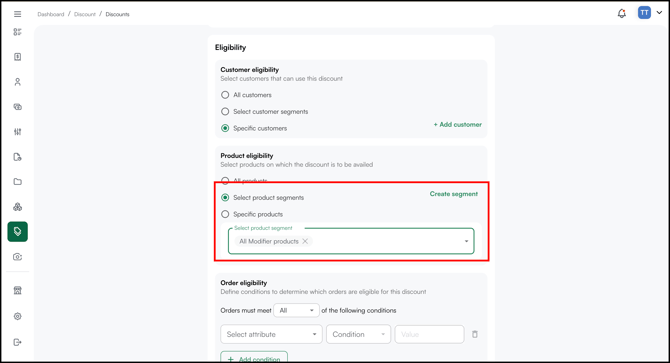Image resolution: width=670 pixels, height=363 pixels.
Task: Open the store icon in sidebar
Action: tap(18, 290)
